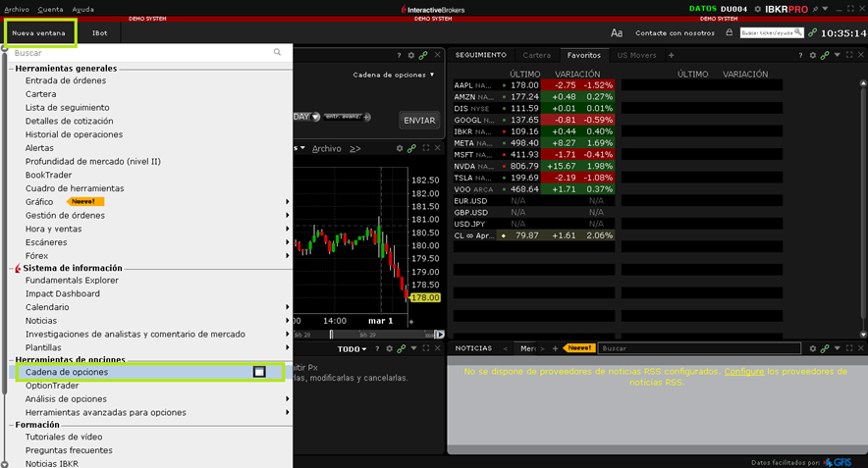Open the TODO filter dropdown
868x468 pixels.
pyautogui.click(x=351, y=348)
